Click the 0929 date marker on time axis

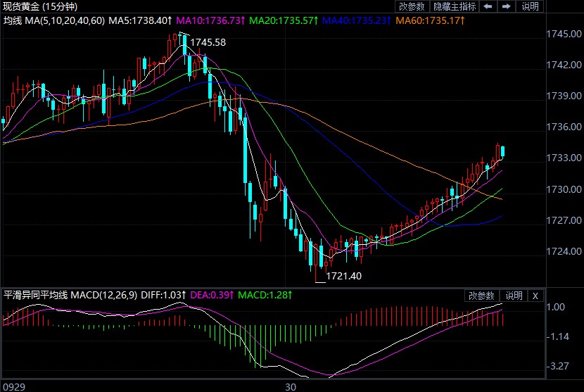tap(14, 387)
